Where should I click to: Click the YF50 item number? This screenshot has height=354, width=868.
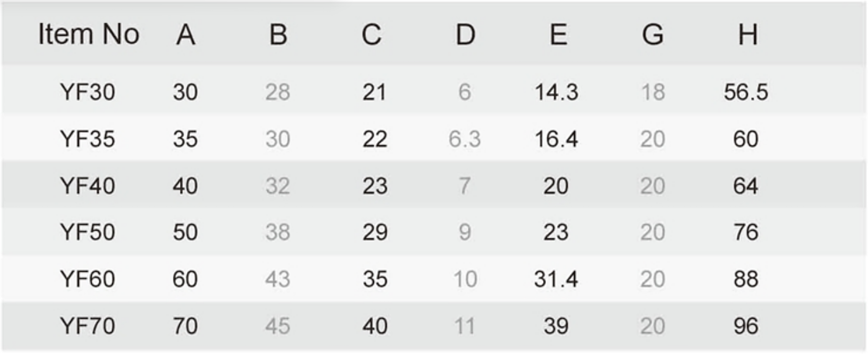click(x=88, y=232)
